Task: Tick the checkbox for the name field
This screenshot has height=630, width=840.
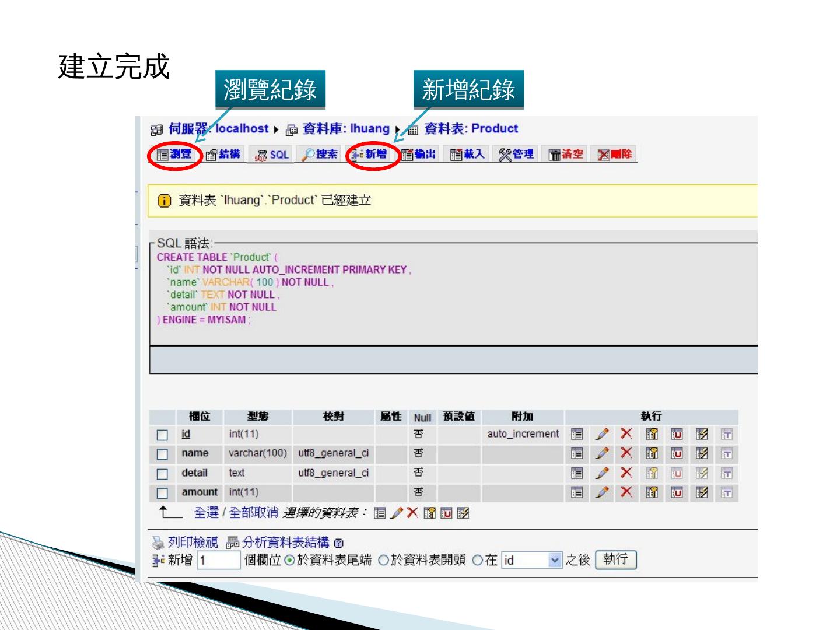Action: click(162, 454)
